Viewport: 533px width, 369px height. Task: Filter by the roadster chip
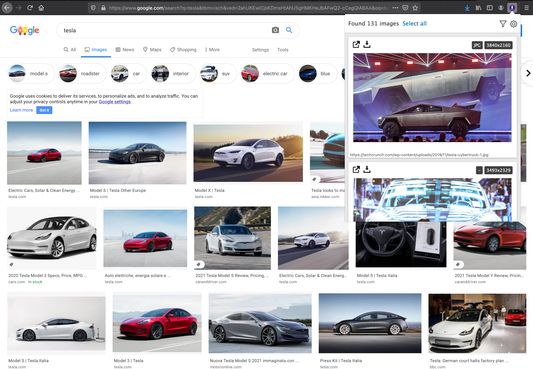click(x=82, y=73)
